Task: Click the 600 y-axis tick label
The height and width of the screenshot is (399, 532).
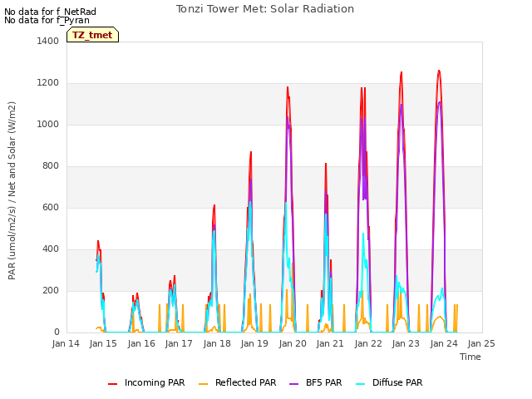Action: click(x=51, y=207)
